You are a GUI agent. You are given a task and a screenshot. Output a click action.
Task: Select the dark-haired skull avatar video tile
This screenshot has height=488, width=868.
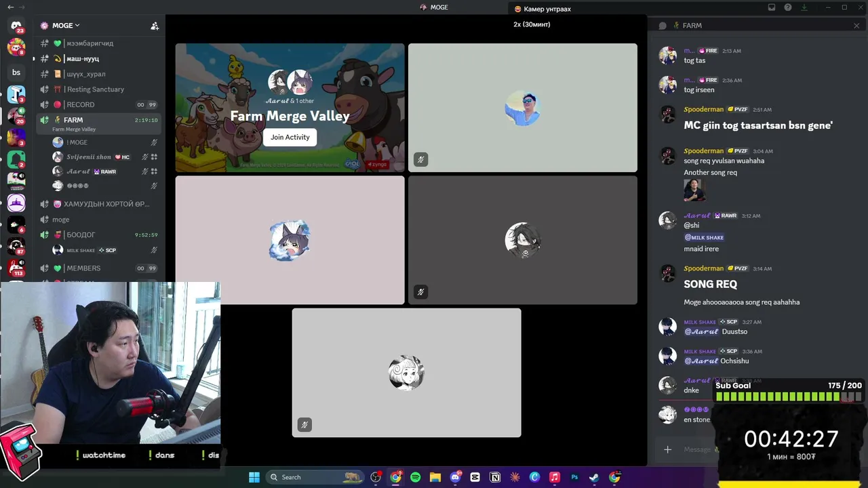[523, 240]
